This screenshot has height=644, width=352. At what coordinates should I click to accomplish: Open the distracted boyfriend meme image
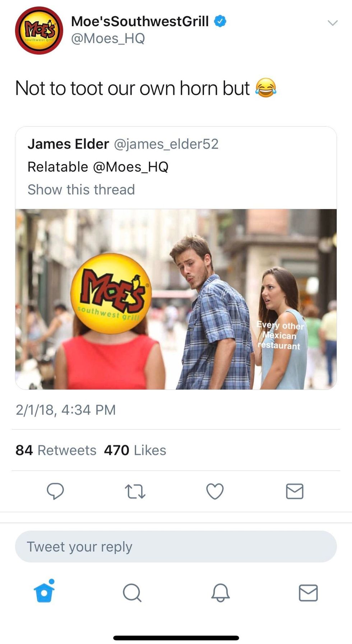tap(176, 299)
